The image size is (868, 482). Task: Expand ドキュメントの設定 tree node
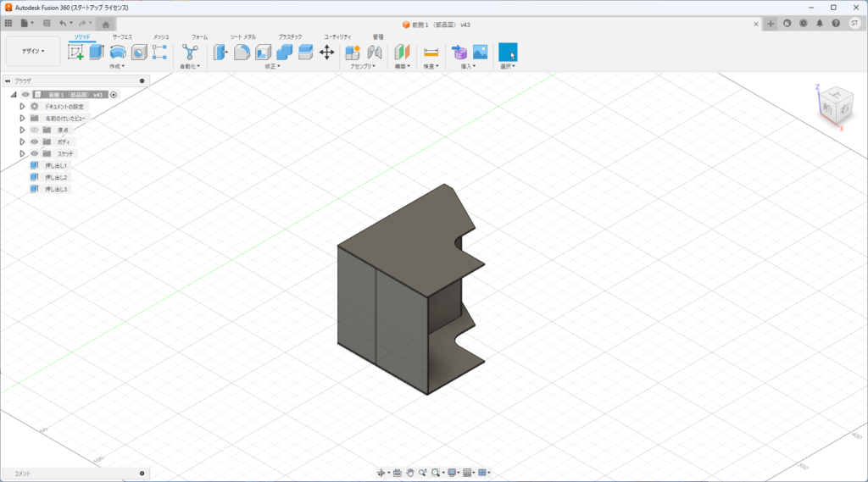pos(22,106)
